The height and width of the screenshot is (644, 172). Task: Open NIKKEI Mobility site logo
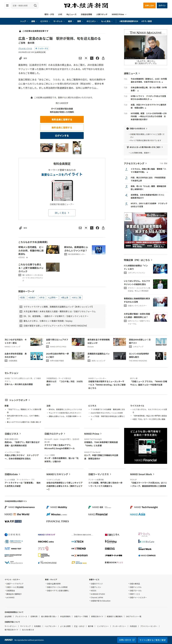click(x=57, y=507)
